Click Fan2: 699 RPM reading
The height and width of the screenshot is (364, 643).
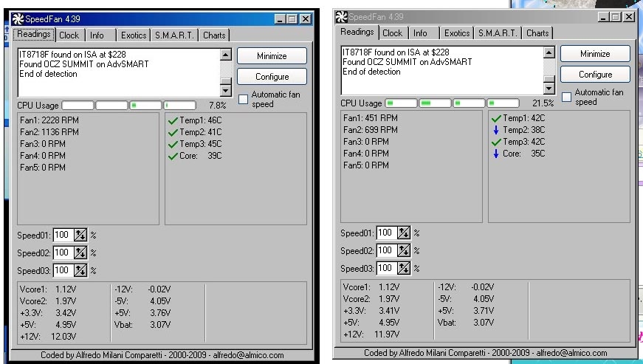click(x=371, y=130)
